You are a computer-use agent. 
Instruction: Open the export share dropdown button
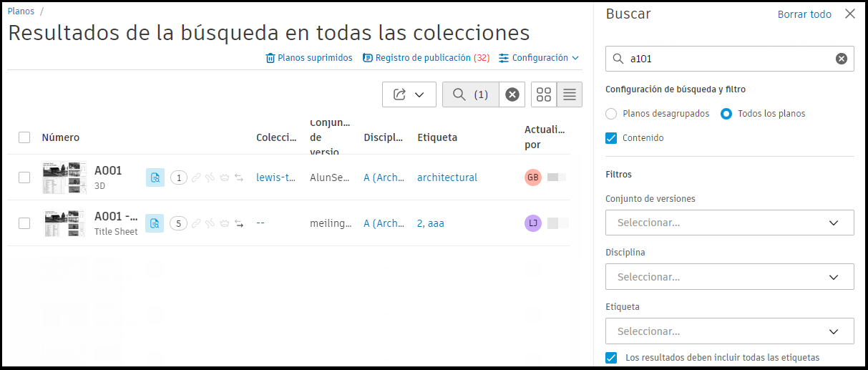(x=409, y=94)
